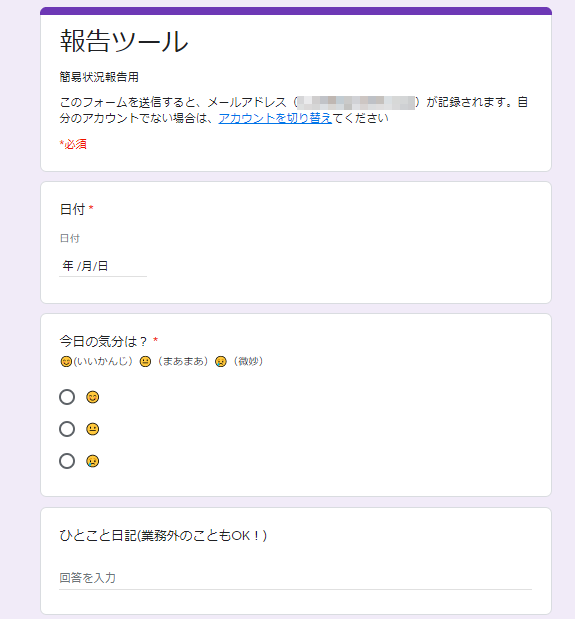
Task: Click the 報告ツール form title
Action: tap(124, 41)
